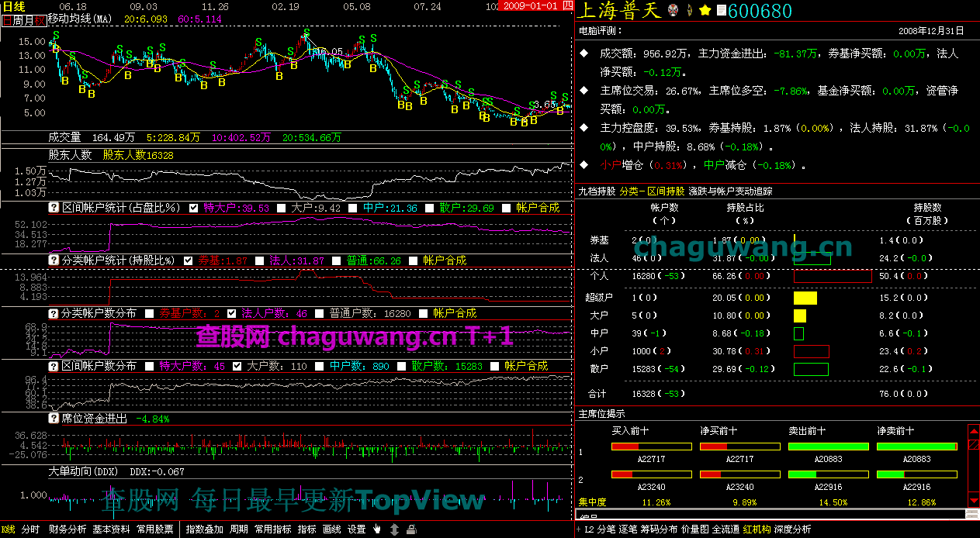
Task: Open the document notes icon before 600680
Action: pos(721,11)
